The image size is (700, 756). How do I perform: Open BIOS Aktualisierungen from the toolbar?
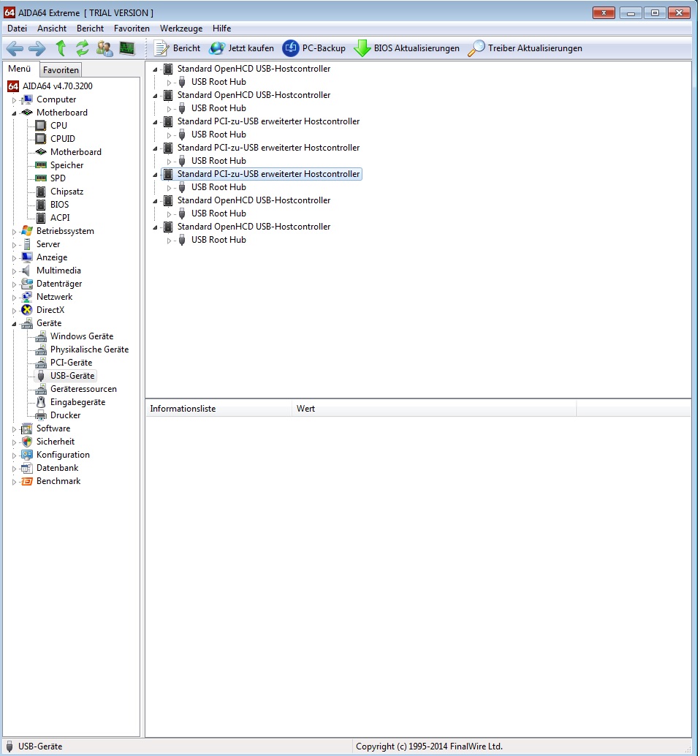[407, 48]
